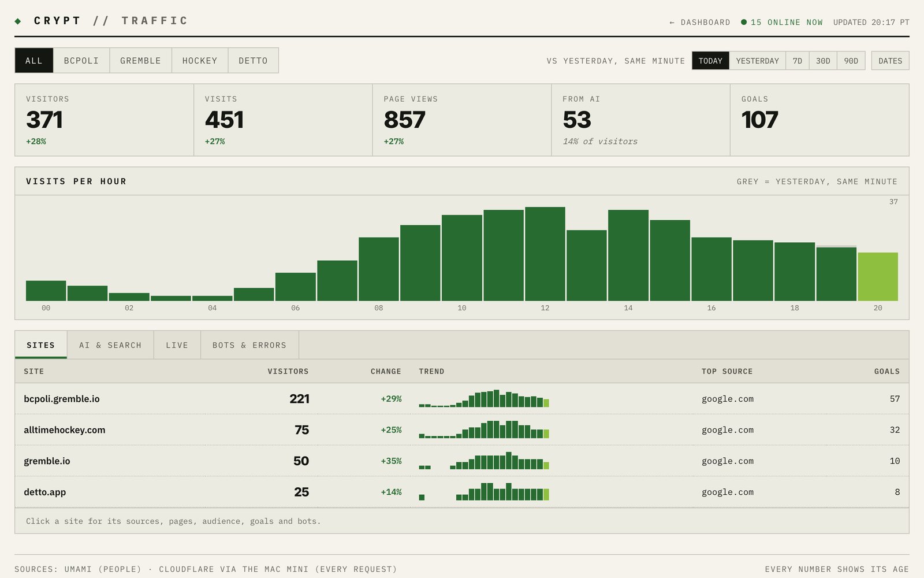The width and height of the screenshot is (924, 578).
Task: Click the Goals 107 stat card
Action: click(819, 120)
